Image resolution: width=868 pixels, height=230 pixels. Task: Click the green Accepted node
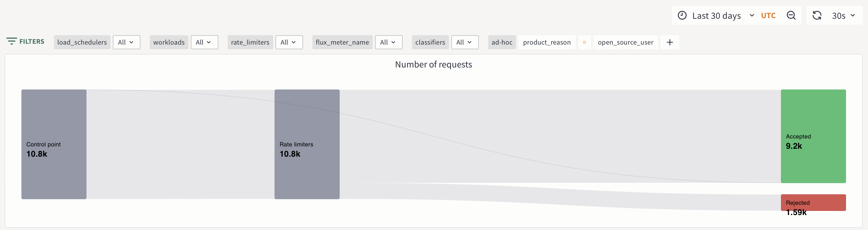813,136
